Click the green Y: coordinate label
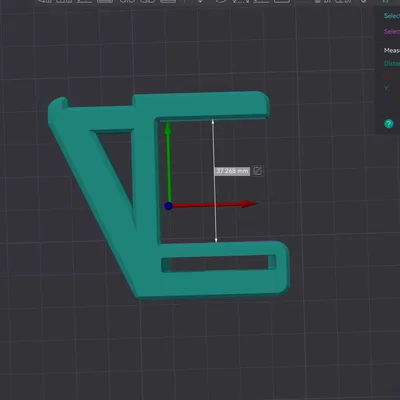400x400 pixels. (387, 88)
